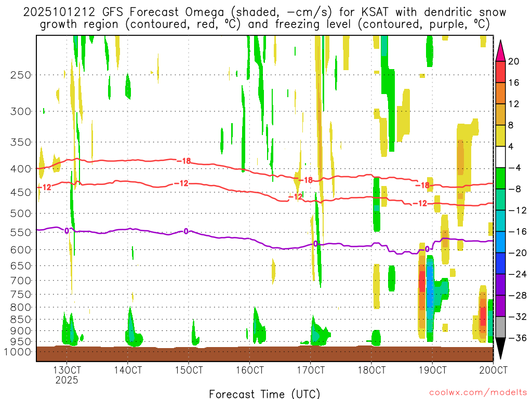Image resolution: width=532 pixels, height=399 pixels.
Task: Click the red -12 contour label at left edge
Action: [x=44, y=187]
